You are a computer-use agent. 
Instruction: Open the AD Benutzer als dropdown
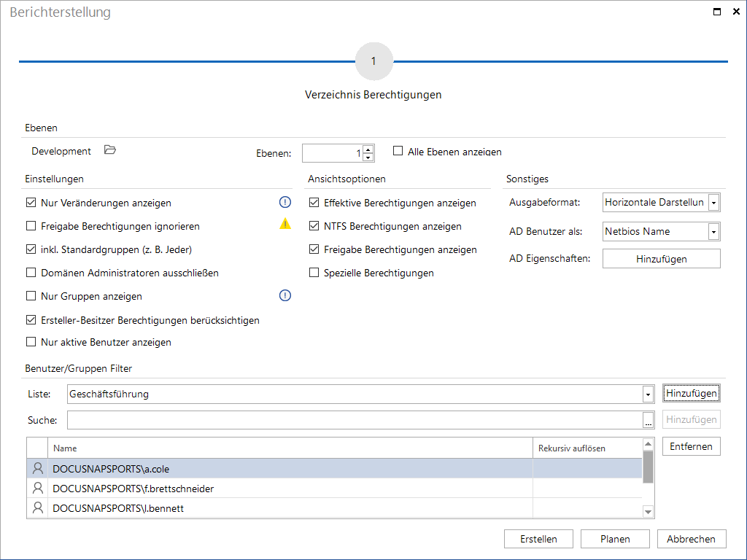point(713,232)
